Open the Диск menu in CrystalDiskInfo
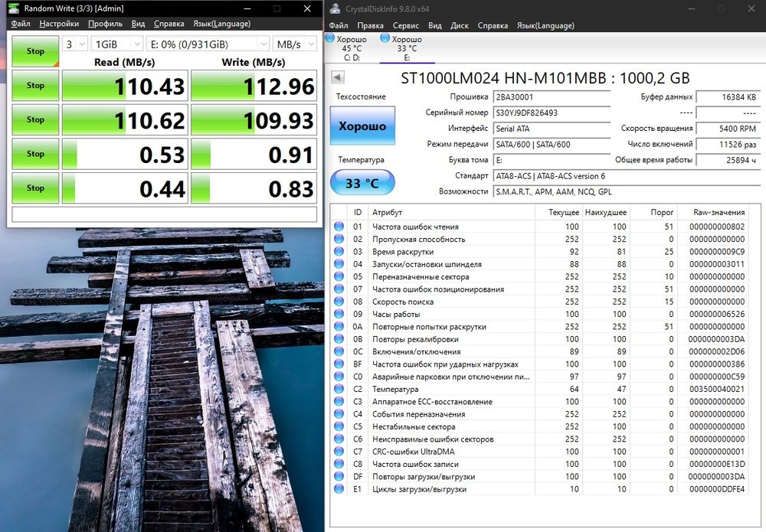766x532 pixels. point(460,25)
